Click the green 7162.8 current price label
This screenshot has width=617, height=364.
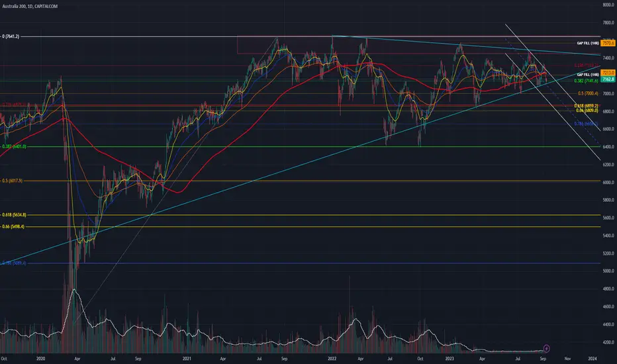tap(608, 79)
